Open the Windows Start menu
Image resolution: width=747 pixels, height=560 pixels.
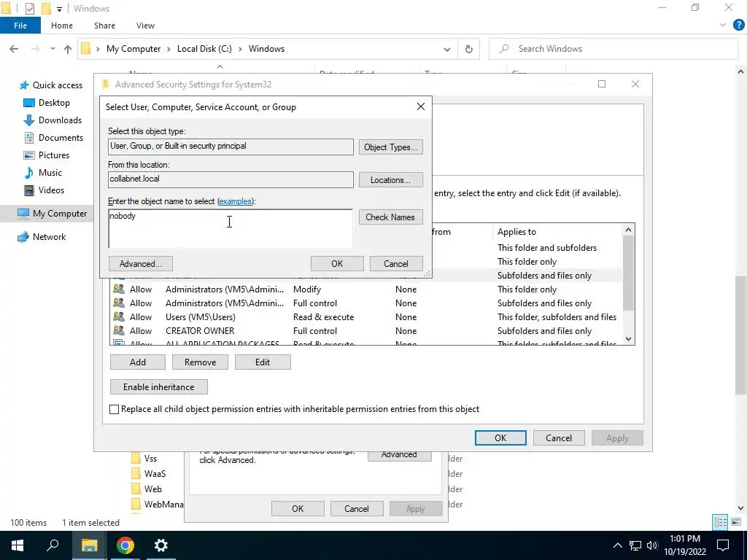(x=18, y=545)
